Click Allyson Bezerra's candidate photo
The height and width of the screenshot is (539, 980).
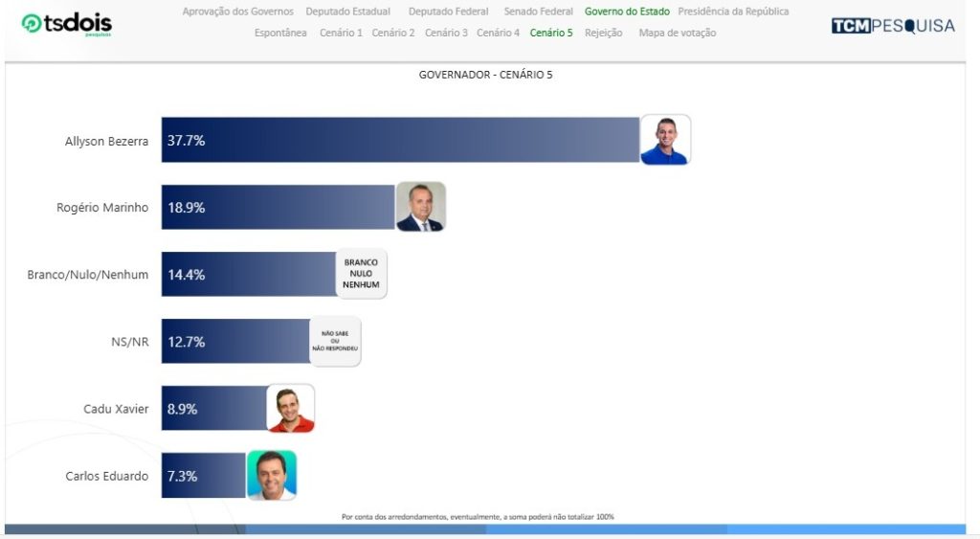[x=664, y=140]
